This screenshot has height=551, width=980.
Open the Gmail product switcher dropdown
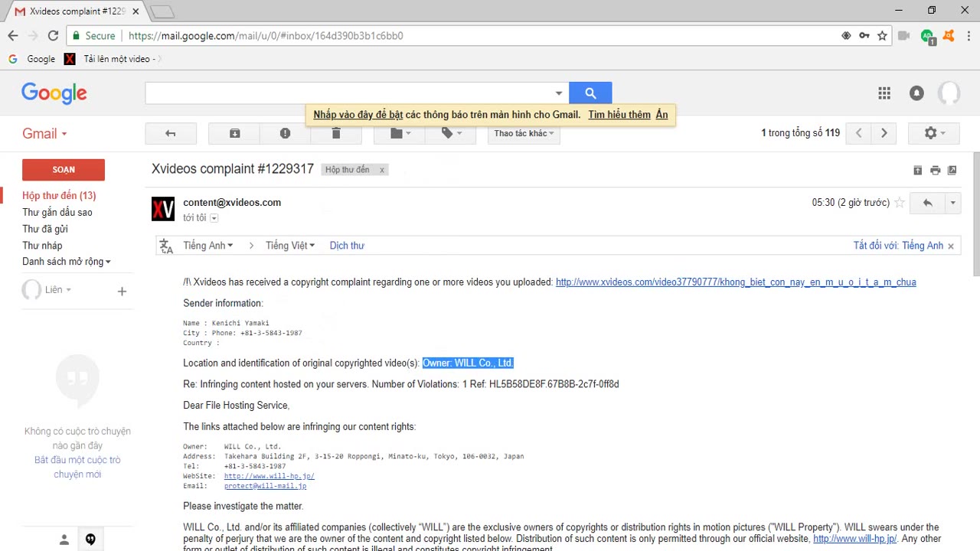(44, 133)
